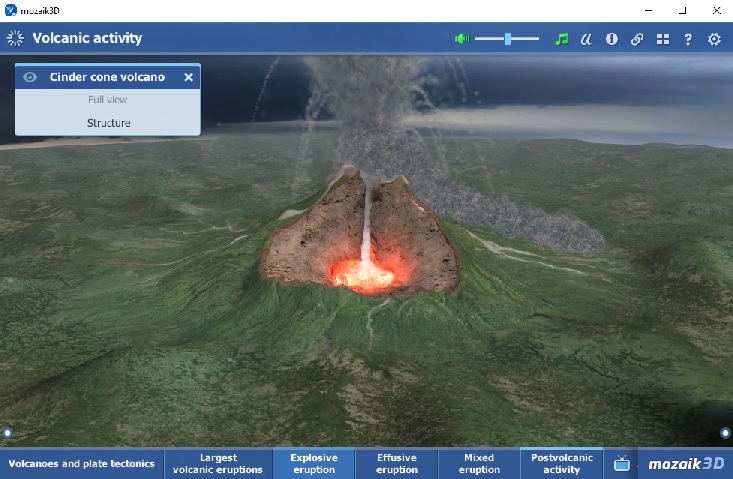Mute the narration speaker icon
Image resolution: width=733 pixels, height=479 pixels.
461,39
